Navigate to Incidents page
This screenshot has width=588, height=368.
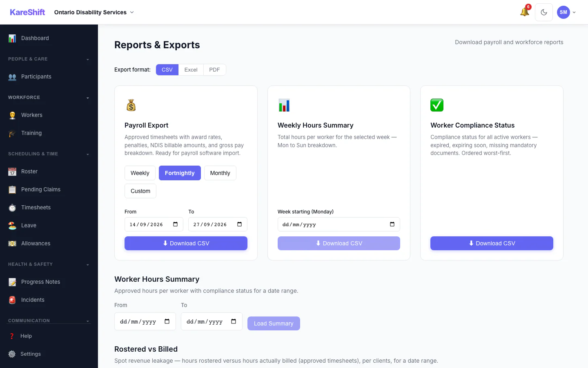pos(49,300)
